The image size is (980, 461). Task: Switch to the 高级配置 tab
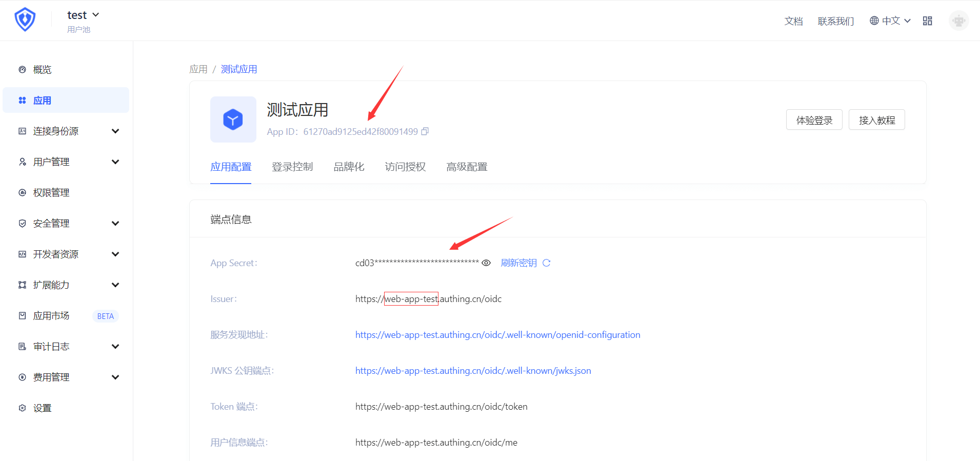pos(467,167)
